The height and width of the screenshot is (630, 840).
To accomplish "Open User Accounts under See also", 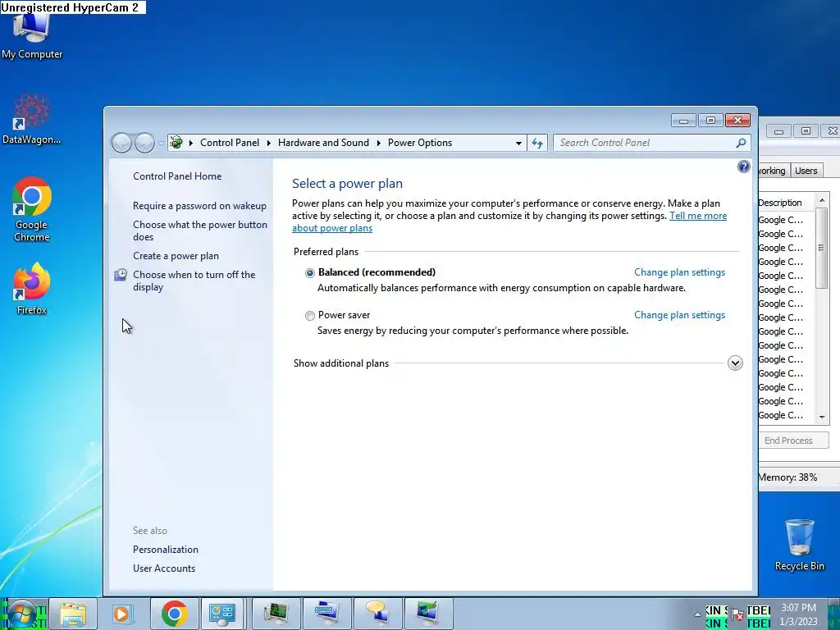I will pos(164,568).
